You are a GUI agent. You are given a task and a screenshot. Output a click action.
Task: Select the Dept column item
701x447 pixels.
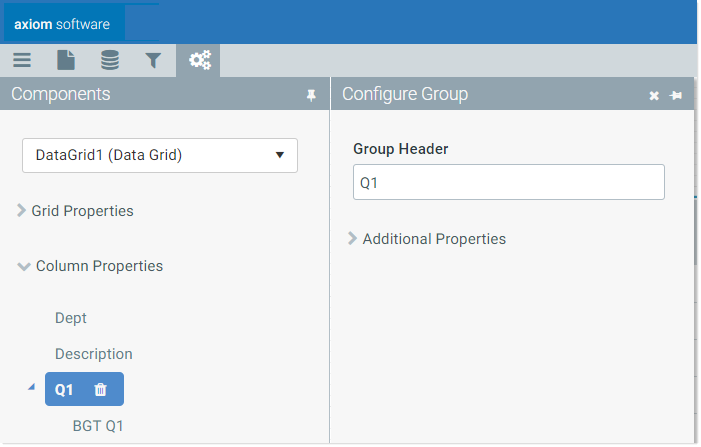pos(71,318)
